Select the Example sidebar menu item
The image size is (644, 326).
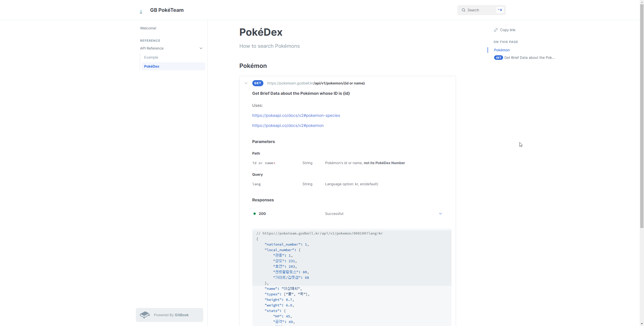click(151, 57)
